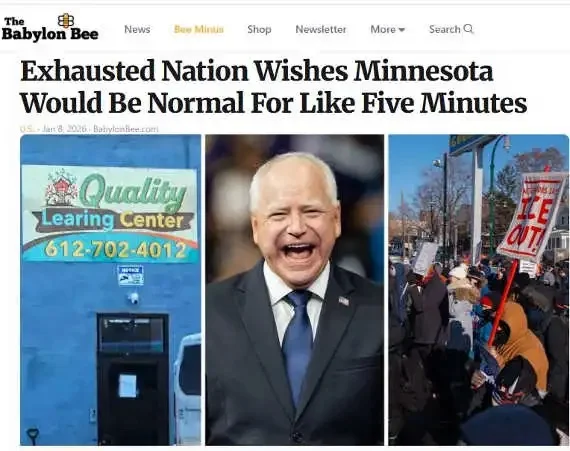Expand the More navigation menu
Screen dimensions: 570x451
point(388,29)
